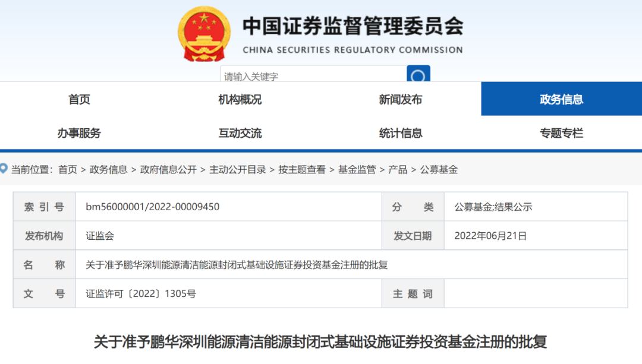This screenshot has width=642, height=364.
Task: Click the 文号 label cell
Action: (x=44, y=294)
